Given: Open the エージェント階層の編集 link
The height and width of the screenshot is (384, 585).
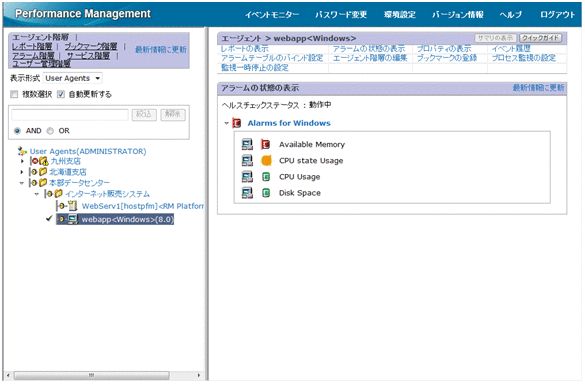Looking at the screenshot, I should 370,58.
